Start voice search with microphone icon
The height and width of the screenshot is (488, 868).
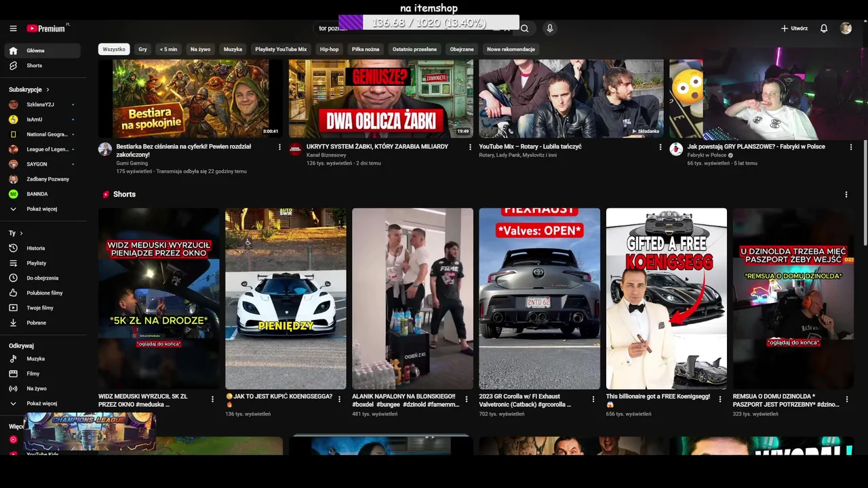point(550,28)
